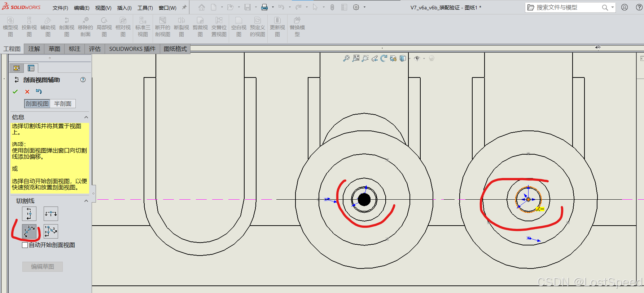Switch to 半剖面 mode
The width and height of the screenshot is (644, 293).
(x=63, y=104)
